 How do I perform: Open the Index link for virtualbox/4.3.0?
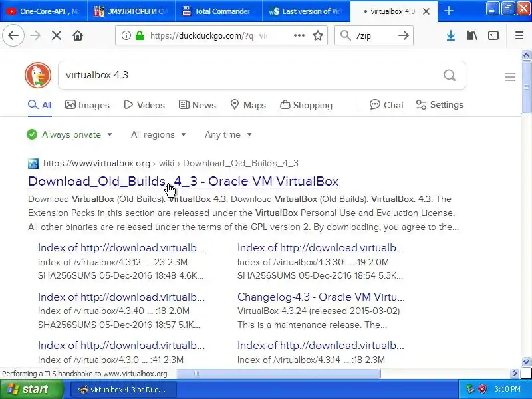(x=121, y=345)
